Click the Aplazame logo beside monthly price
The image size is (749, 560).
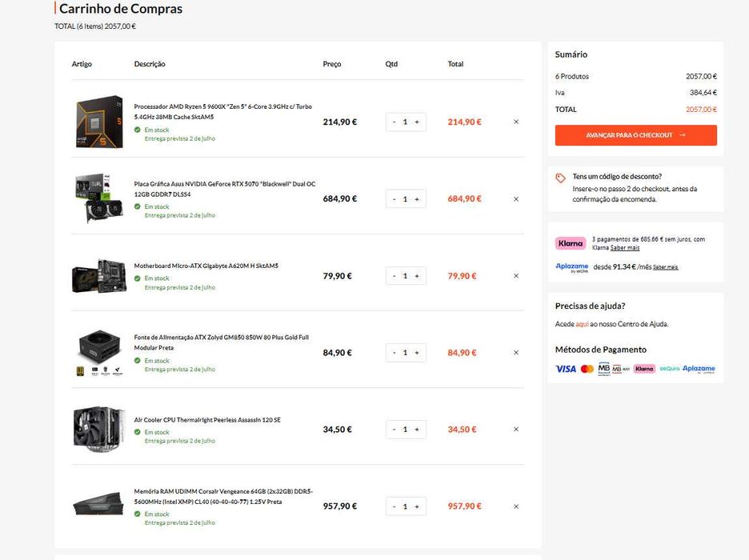tap(572, 267)
